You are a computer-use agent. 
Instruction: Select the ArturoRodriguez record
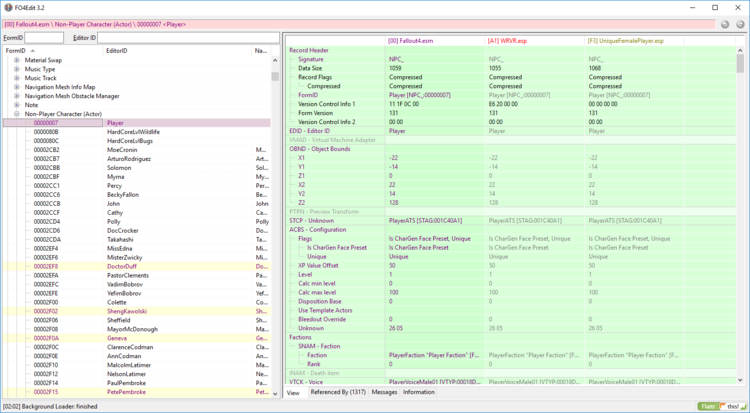coord(137,159)
